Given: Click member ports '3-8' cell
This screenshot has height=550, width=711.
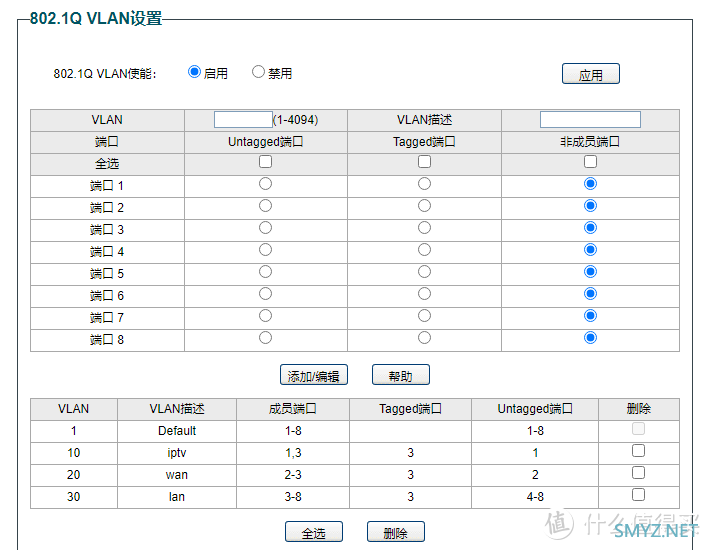Looking at the screenshot, I should (x=293, y=497).
